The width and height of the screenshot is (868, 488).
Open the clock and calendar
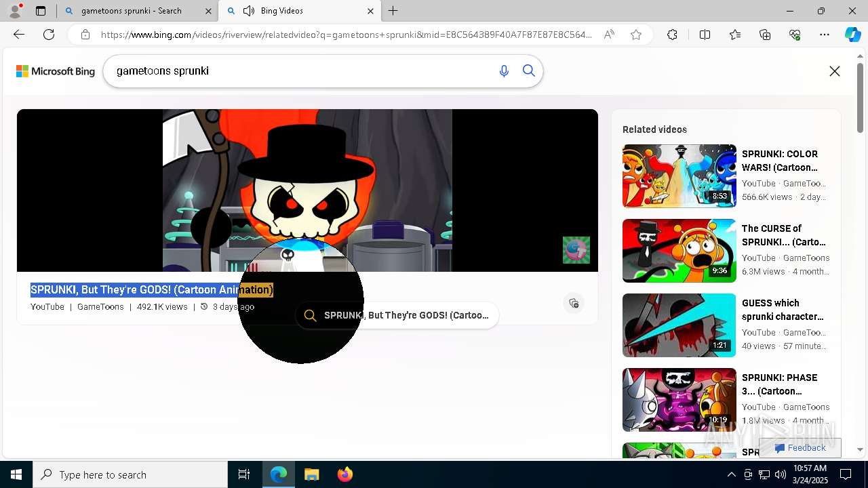click(810, 474)
